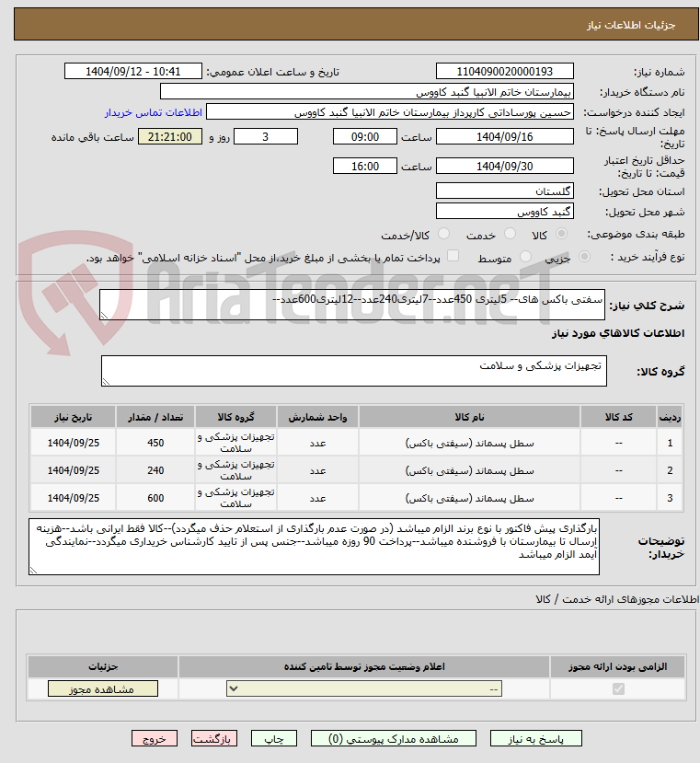
Task: Click the تاریخ و ساعت اعلان عمومی field
Action: (x=132, y=72)
